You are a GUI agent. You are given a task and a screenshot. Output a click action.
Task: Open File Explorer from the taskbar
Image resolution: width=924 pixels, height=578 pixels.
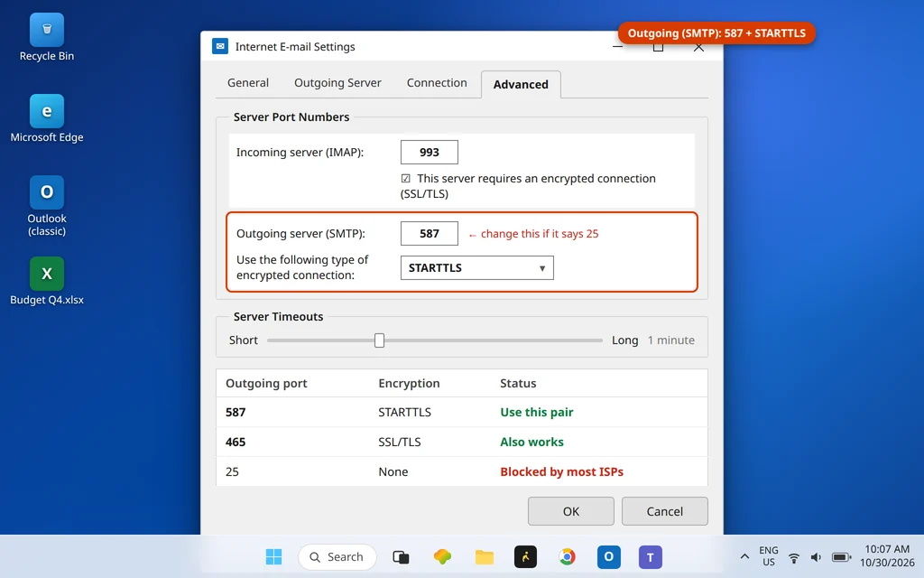(484, 556)
